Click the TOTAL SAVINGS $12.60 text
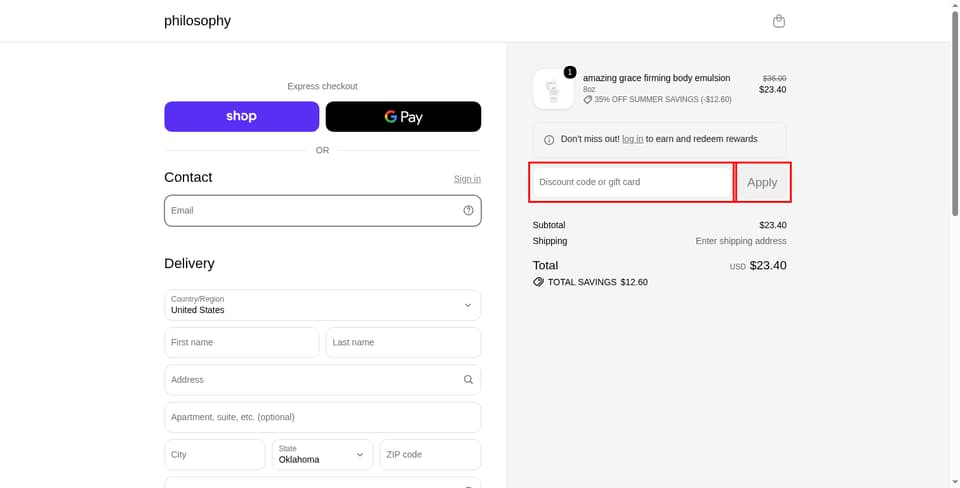960x488 pixels. click(x=598, y=282)
